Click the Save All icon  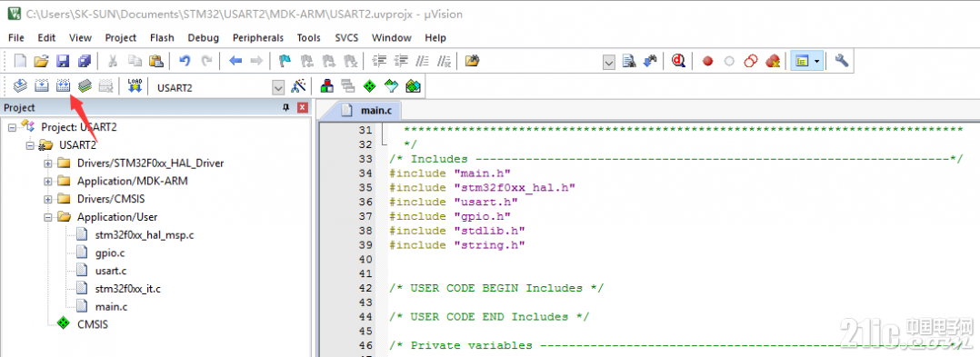pyautogui.click(x=85, y=61)
